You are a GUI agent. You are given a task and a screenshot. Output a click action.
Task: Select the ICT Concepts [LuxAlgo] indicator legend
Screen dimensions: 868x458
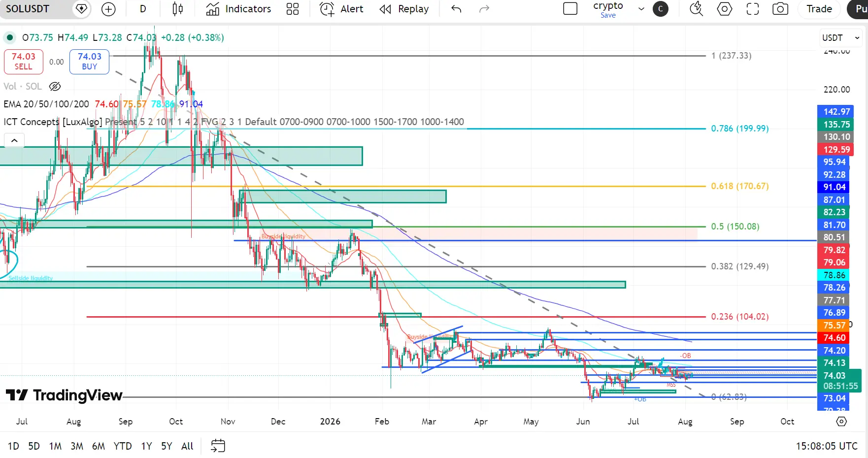[x=53, y=122]
